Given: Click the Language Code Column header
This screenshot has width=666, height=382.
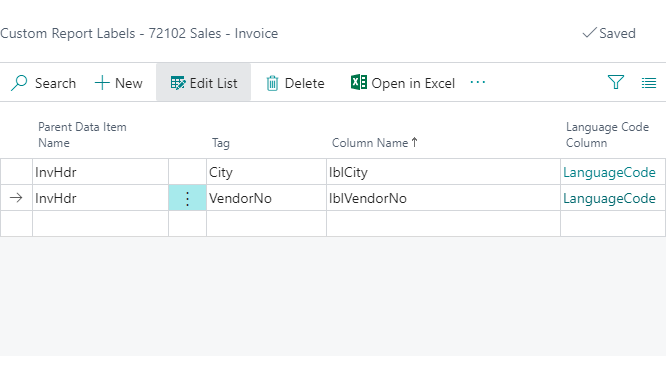Looking at the screenshot, I should [x=607, y=135].
